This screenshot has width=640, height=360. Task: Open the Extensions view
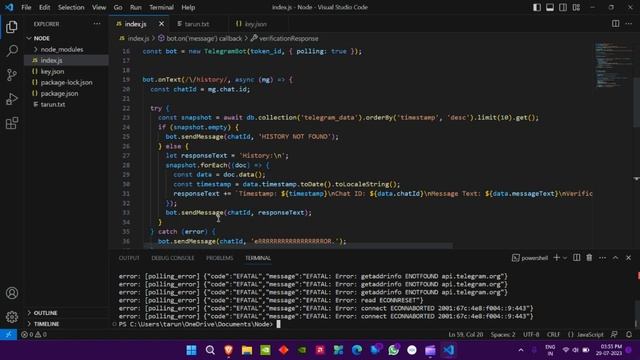click(x=12, y=123)
